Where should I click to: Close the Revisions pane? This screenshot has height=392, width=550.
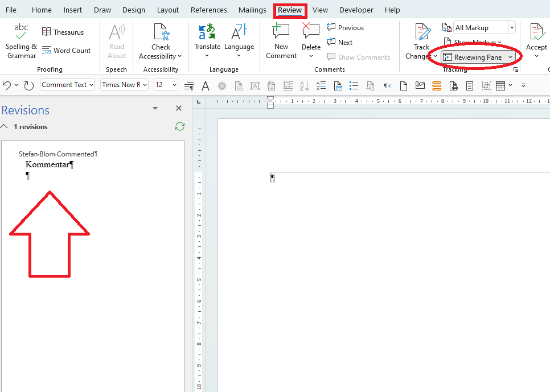coord(179,108)
